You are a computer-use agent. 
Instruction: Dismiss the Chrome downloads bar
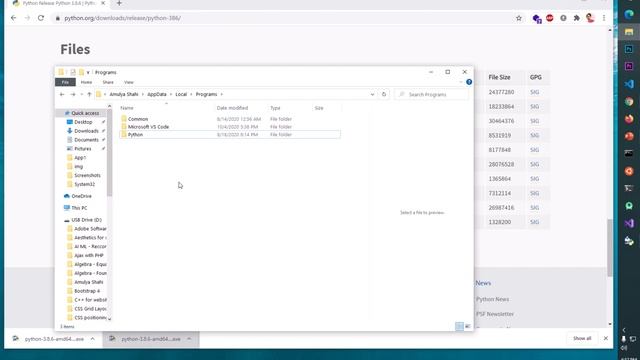[x=606, y=338]
